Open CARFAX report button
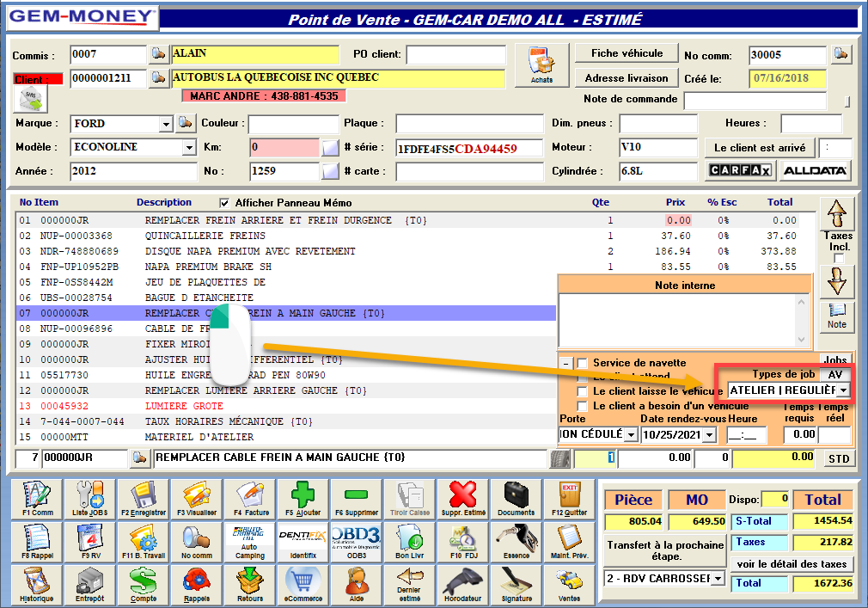This screenshot has height=608, width=868. [740, 170]
